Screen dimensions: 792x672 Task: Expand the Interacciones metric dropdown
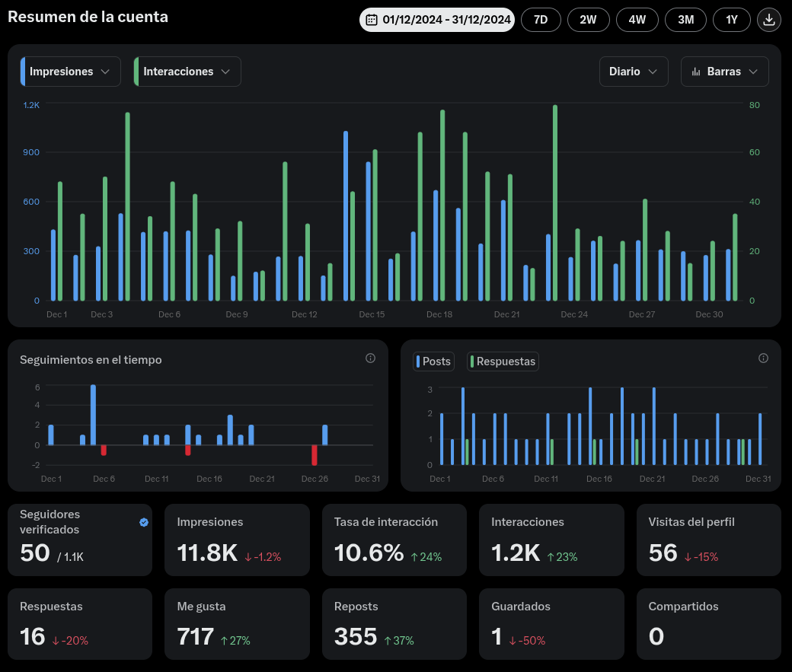tap(187, 72)
